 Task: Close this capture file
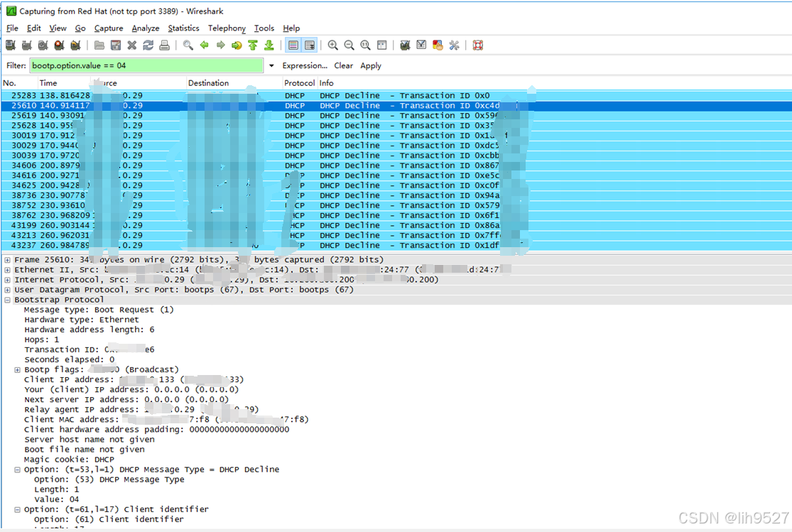pos(132,45)
